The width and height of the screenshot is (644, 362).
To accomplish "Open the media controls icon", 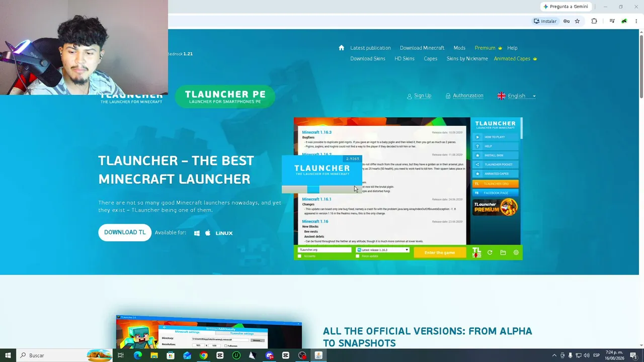I will tap(612, 21).
